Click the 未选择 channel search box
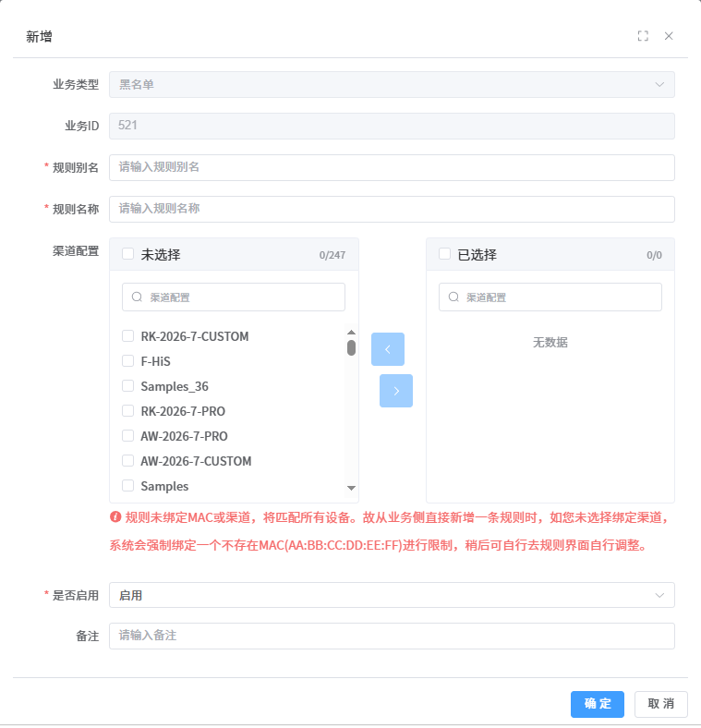The width and height of the screenshot is (701, 728). [x=234, y=297]
